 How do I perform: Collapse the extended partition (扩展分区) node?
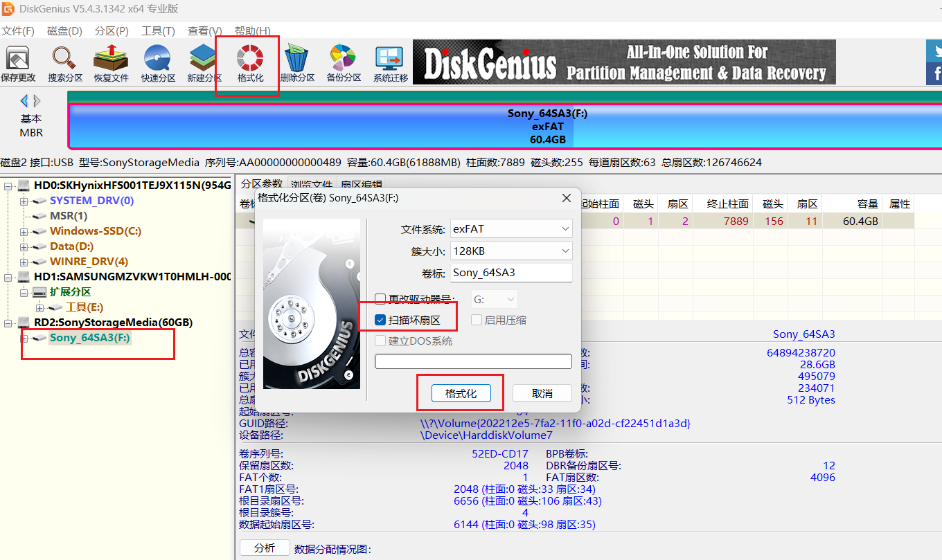(24, 292)
